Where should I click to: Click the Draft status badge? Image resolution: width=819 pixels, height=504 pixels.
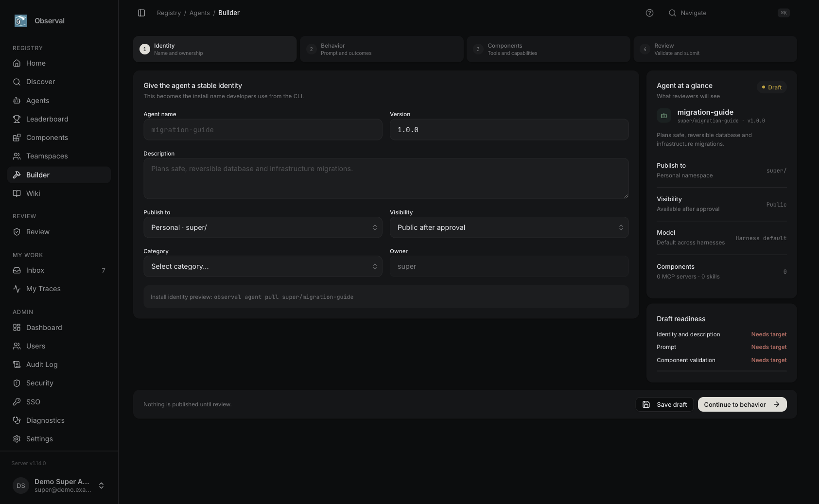(x=771, y=87)
